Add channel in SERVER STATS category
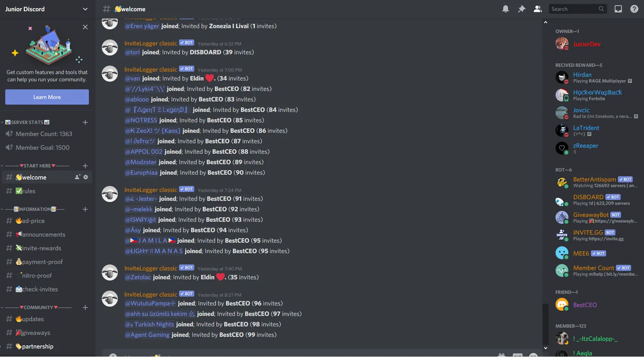The width and height of the screenshot is (644, 357). 85,122
